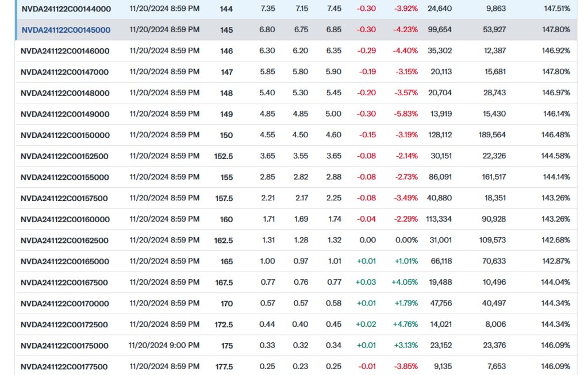This screenshot has width=588, height=375.
Task: Click the implied volatility 146.14%
Action: coord(556,114)
